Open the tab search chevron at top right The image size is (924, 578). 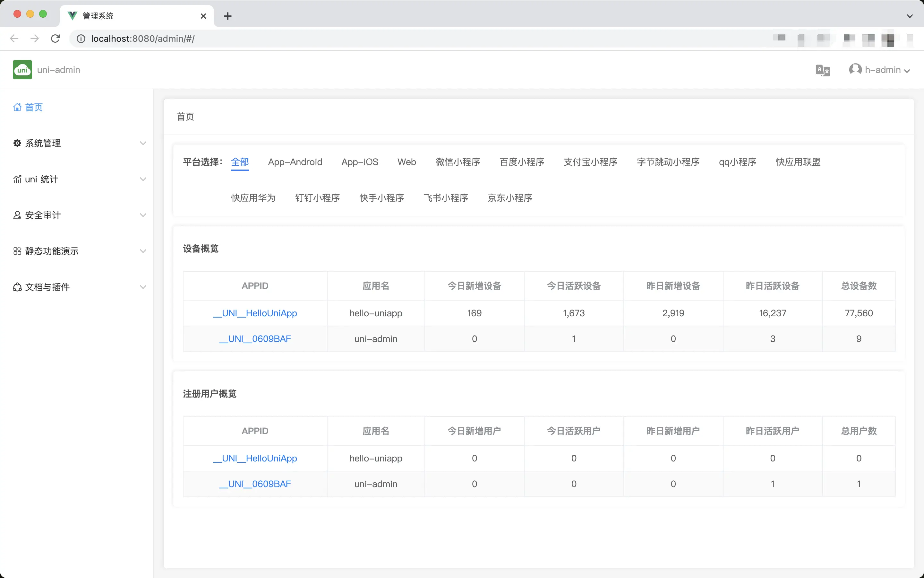[x=910, y=16]
